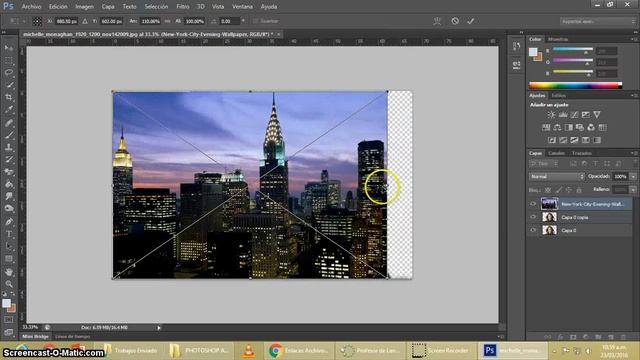The width and height of the screenshot is (640, 360).
Task: Toggle reference point locator in options bar
Action: pyautogui.click(x=37, y=21)
